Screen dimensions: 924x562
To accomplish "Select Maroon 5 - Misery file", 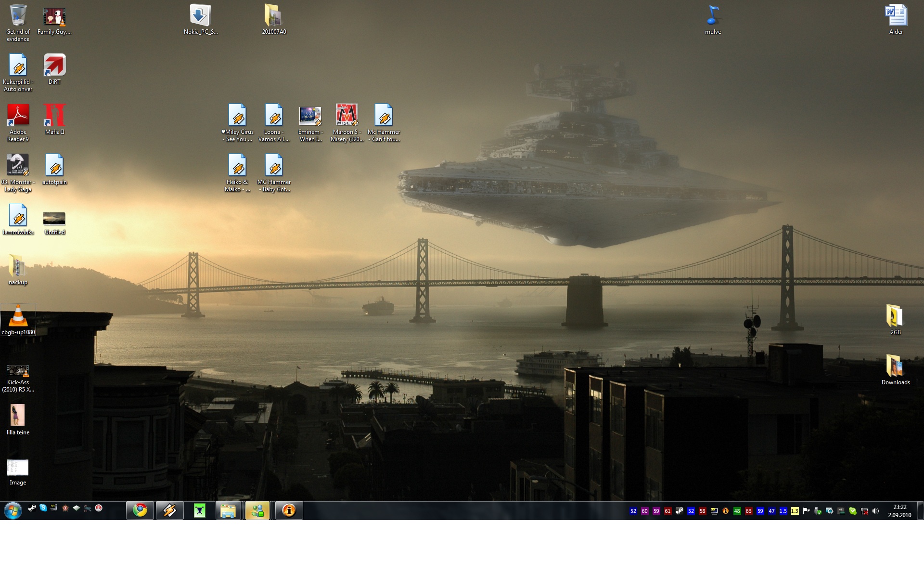I will pos(346,123).
